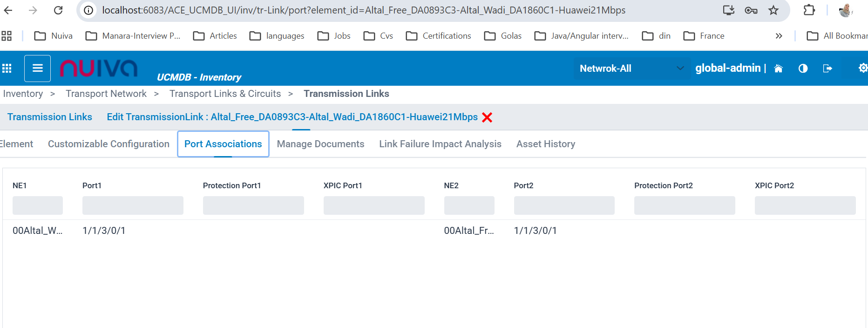Click the logout icon in header

click(x=827, y=68)
